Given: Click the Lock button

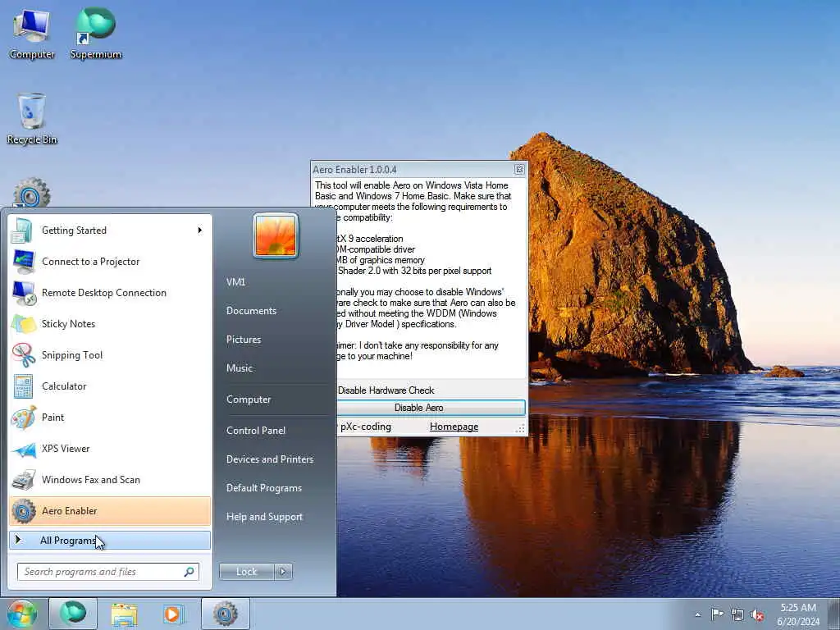Looking at the screenshot, I should pyautogui.click(x=247, y=572).
